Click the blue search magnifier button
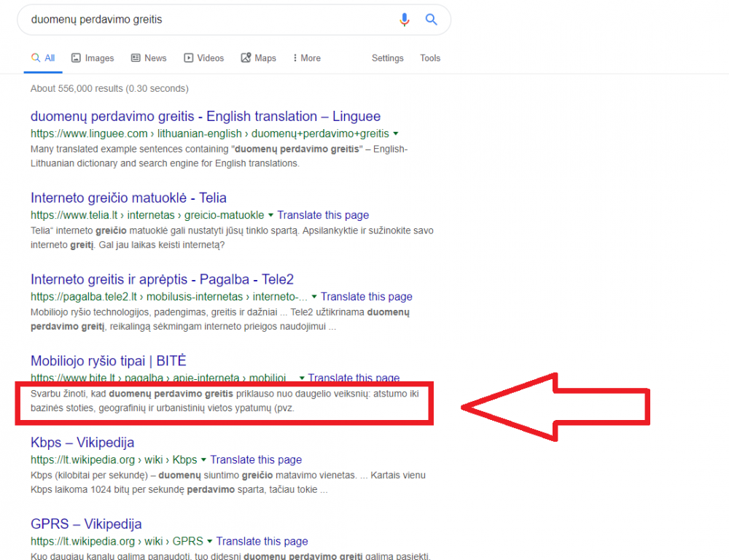 pyautogui.click(x=431, y=20)
